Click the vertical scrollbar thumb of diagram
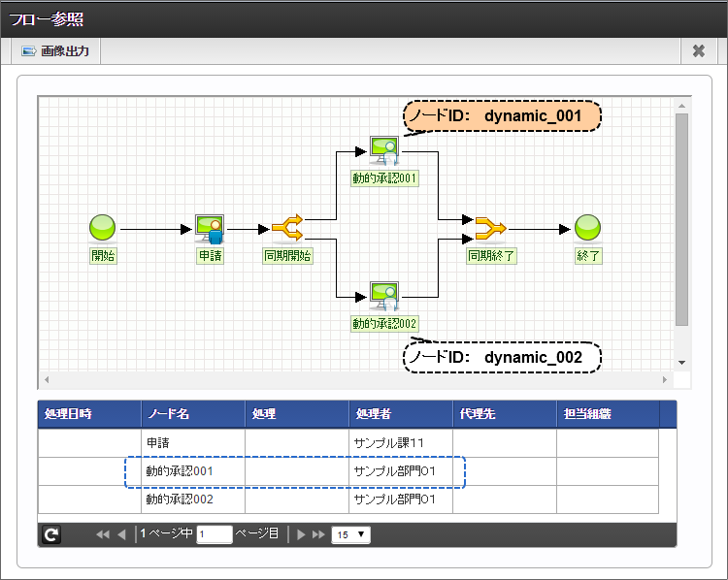Image resolution: width=728 pixels, height=580 pixels. click(x=681, y=219)
